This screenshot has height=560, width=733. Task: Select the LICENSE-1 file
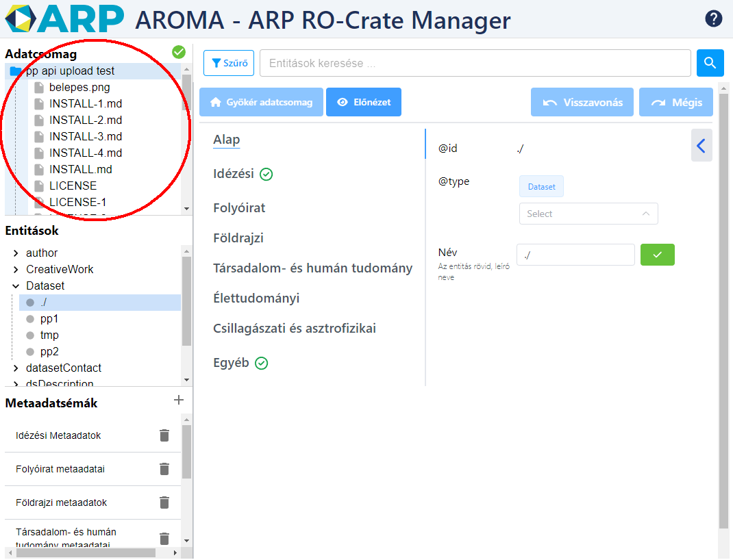(77, 202)
